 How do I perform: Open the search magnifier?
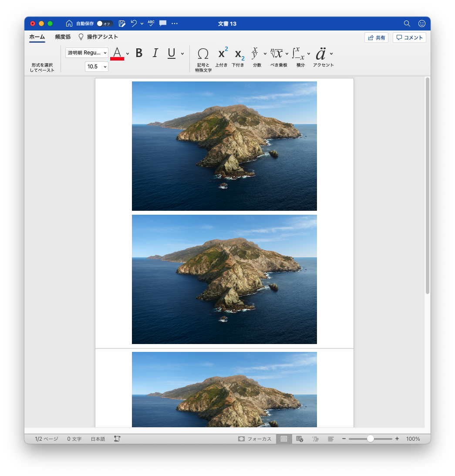point(407,24)
